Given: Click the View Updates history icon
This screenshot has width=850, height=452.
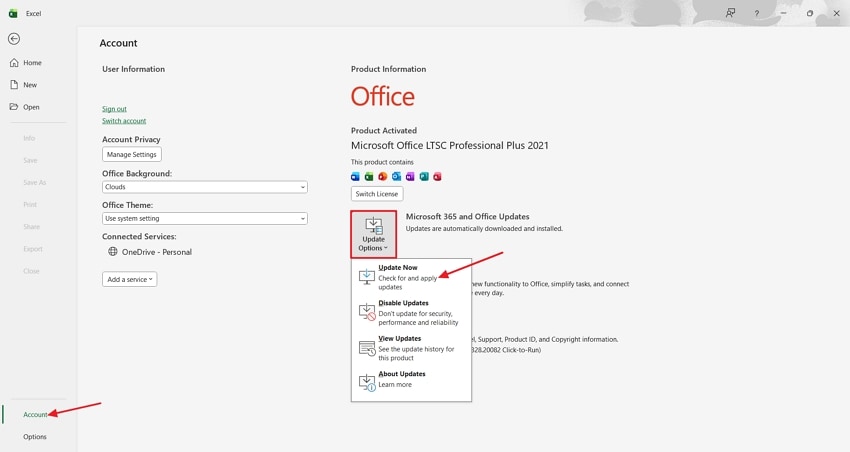Looking at the screenshot, I should [x=367, y=347].
